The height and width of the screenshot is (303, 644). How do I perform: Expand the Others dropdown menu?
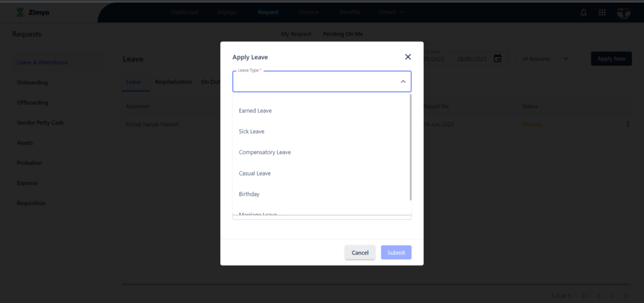[391, 13]
